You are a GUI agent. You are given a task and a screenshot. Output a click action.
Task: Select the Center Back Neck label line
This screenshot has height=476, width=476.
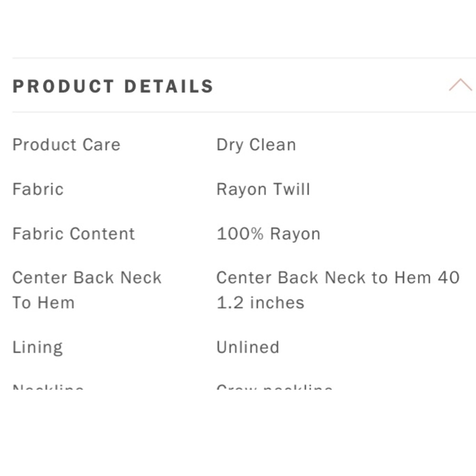[x=87, y=278]
